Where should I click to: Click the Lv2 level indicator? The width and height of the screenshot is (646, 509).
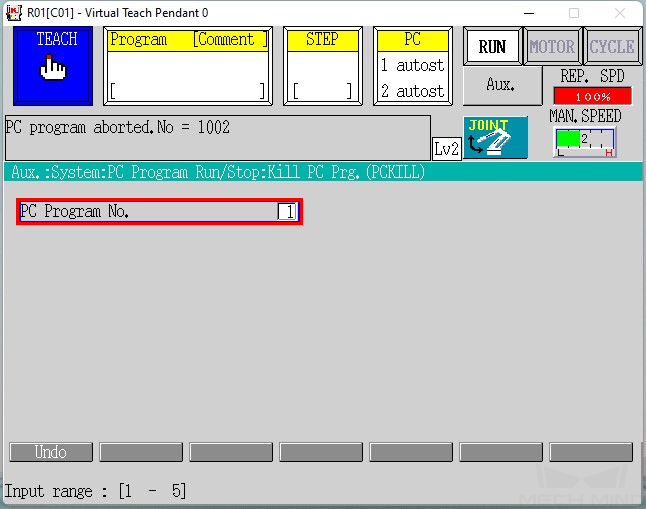447,148
